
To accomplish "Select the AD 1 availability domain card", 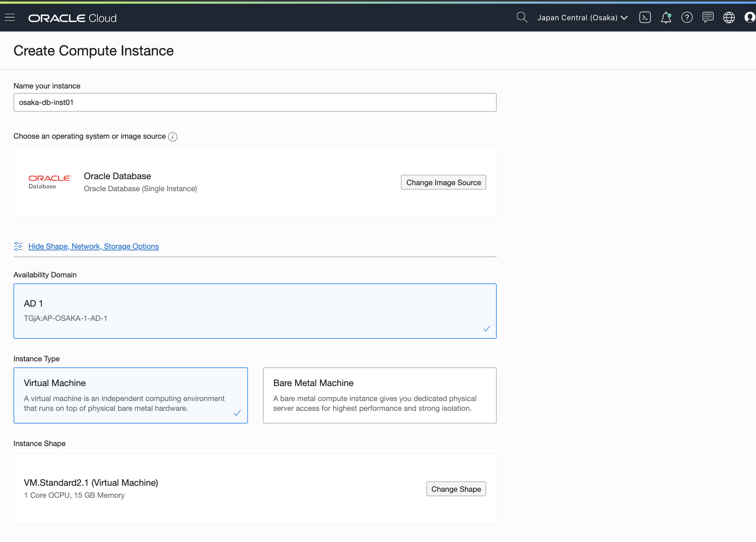I will [255, 311].
